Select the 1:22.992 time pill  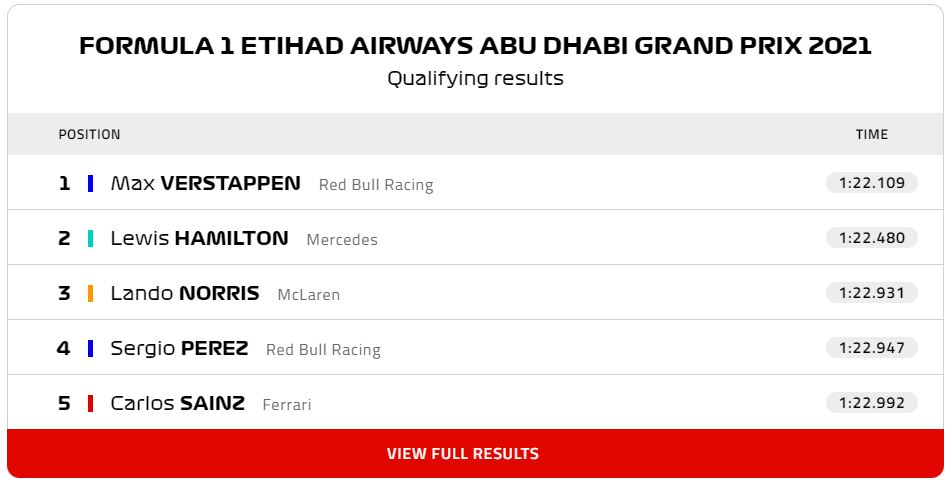[871, 403]
